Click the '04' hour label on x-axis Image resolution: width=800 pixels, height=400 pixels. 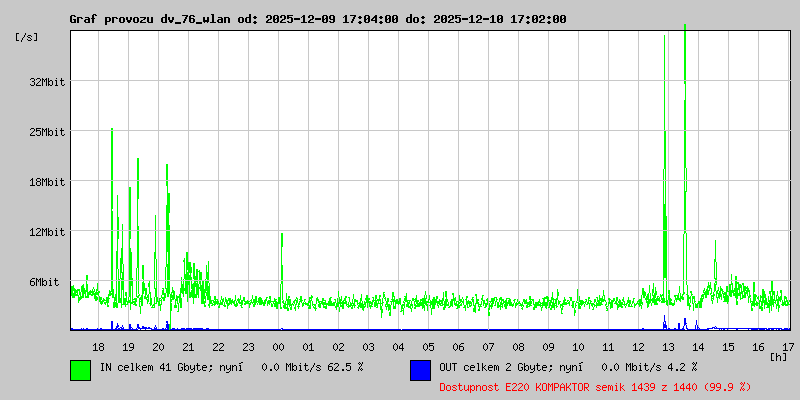[x=398, y=347]
